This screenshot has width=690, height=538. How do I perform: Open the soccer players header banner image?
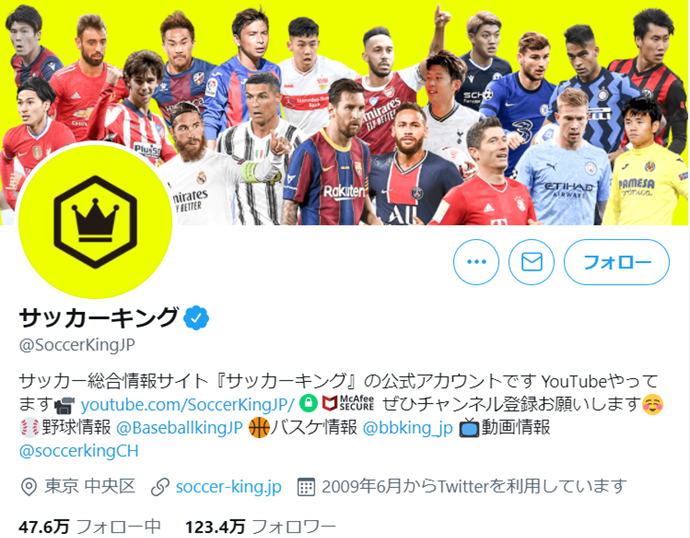click(345, 113)
